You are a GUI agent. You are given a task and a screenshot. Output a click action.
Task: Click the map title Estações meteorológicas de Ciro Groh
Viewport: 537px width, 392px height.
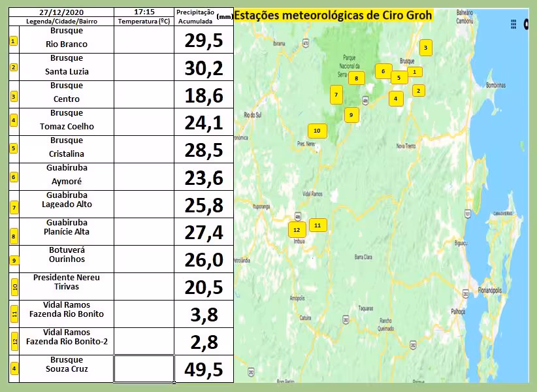(x=333, y=15)
